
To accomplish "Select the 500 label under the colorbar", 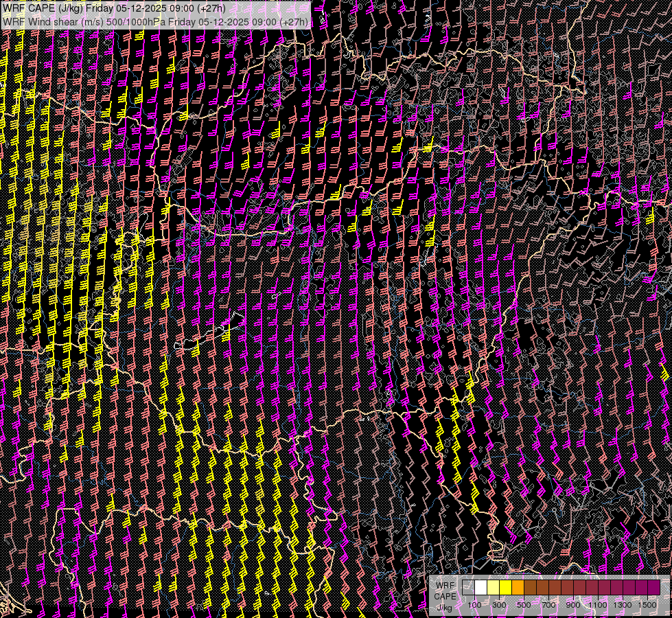I will (524, 605).
